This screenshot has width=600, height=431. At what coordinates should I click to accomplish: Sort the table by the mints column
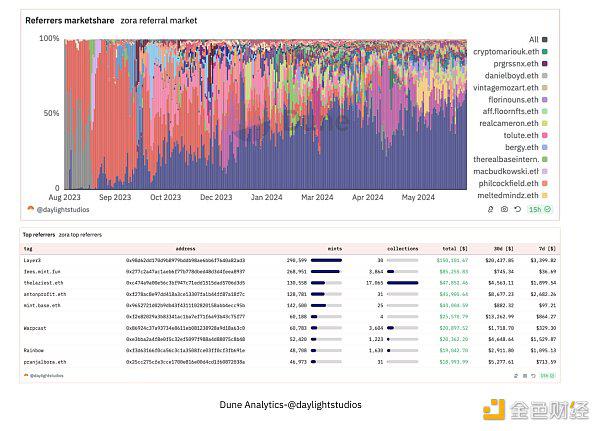pos(335,249)
